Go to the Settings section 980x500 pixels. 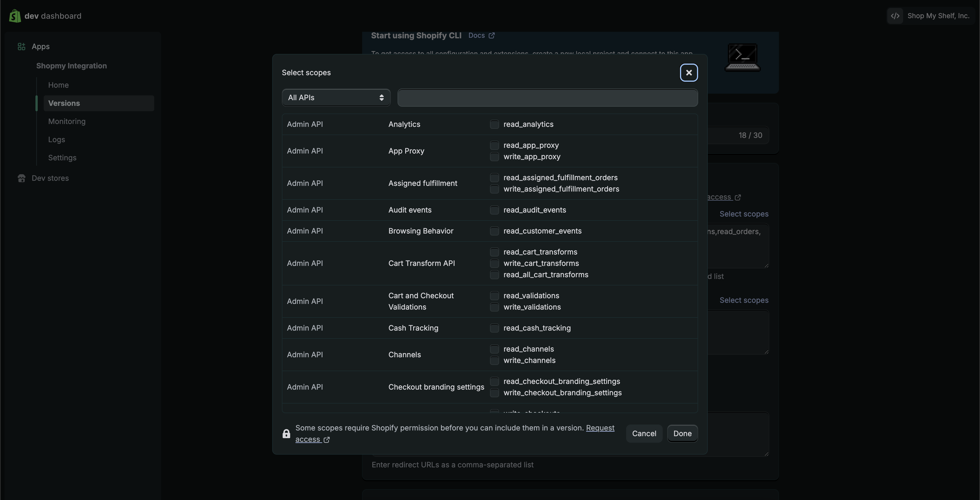[62, 157]
